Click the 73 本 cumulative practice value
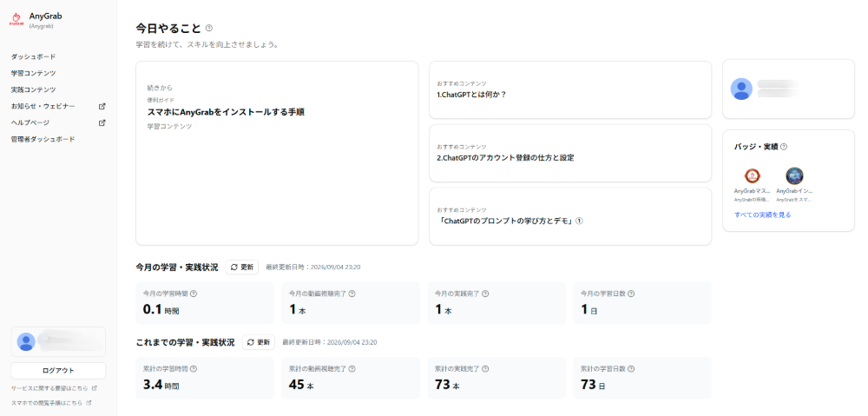The width and height of the screenshot is (868, 416). [447, 385]
